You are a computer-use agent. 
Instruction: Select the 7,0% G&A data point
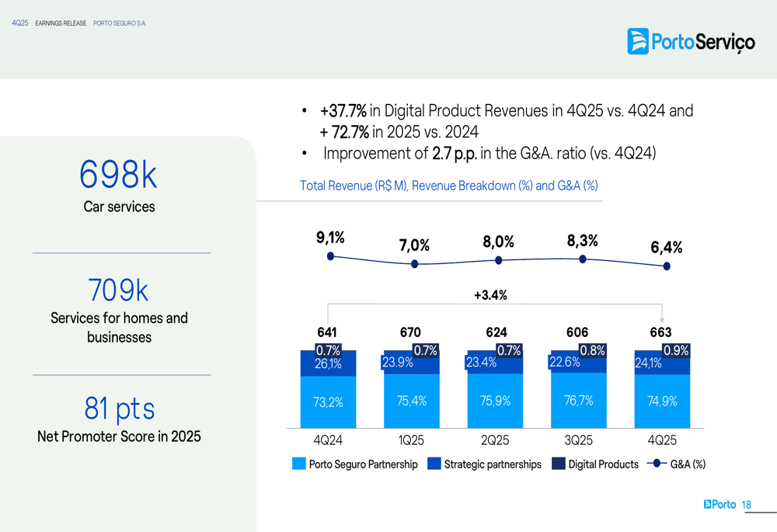point(415,264)
